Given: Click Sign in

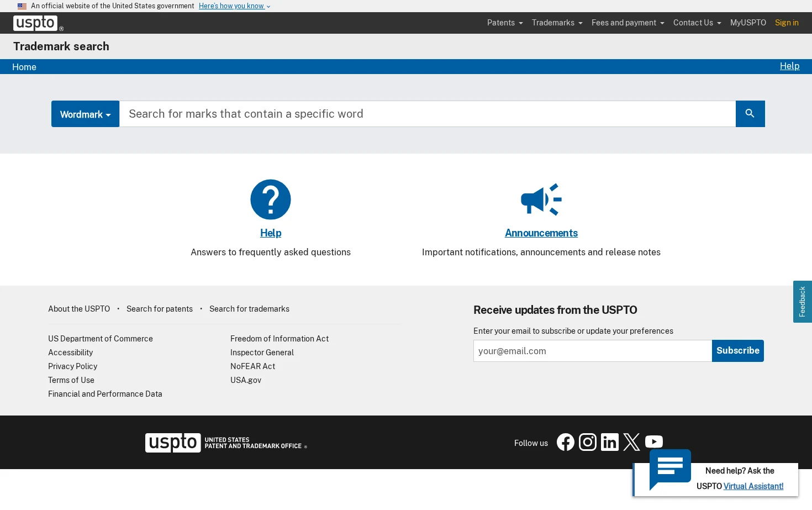Looking at the screenshot, I should click(787, 23).
